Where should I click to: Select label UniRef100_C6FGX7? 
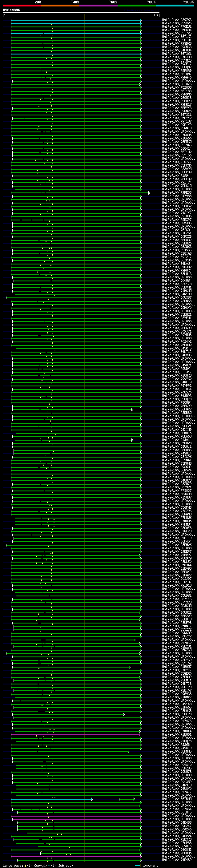(x=177, y=410)
